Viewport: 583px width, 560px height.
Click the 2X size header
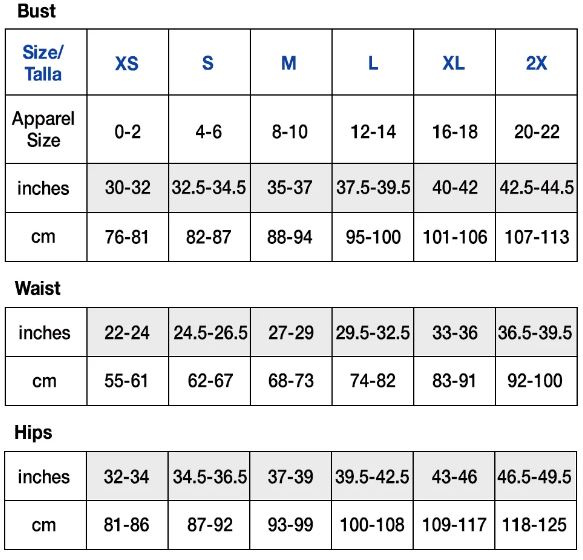[x=536, y=62]
